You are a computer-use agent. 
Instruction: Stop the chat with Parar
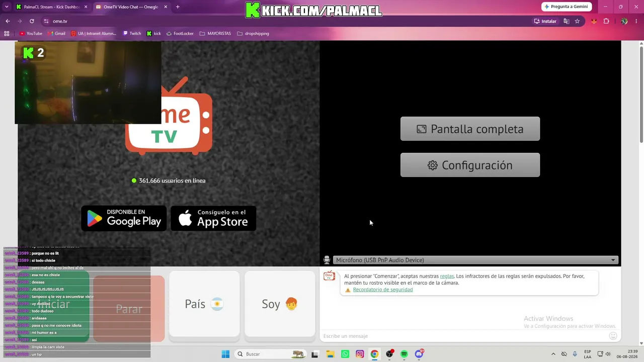click(x=129, y=309)
